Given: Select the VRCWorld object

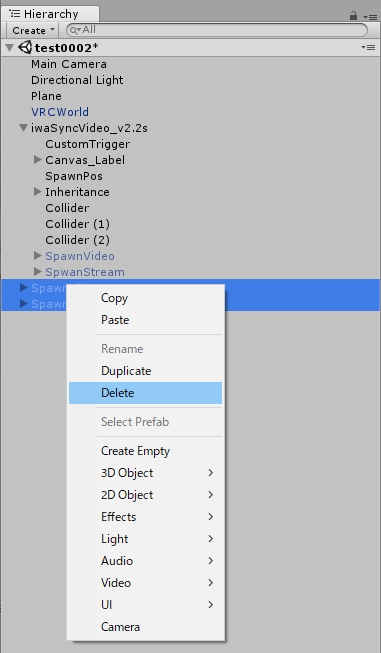Looking at the screenshot, I should pos(60,112).
